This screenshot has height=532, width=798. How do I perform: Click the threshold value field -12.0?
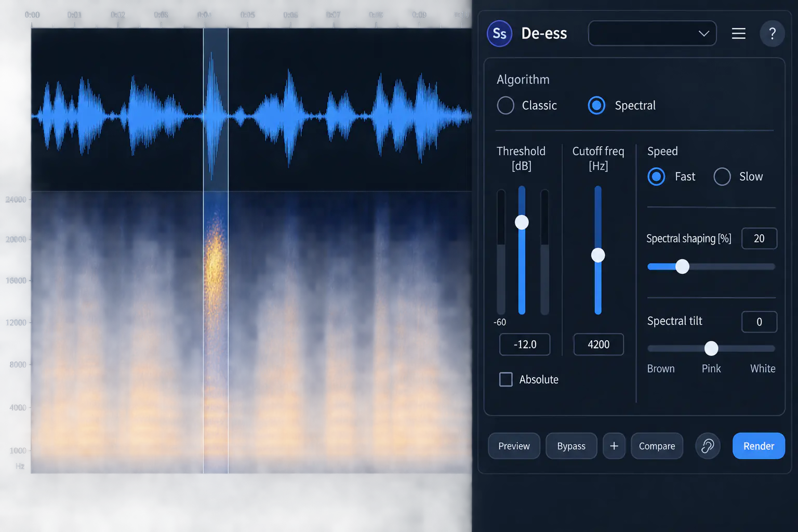(525, 344)
